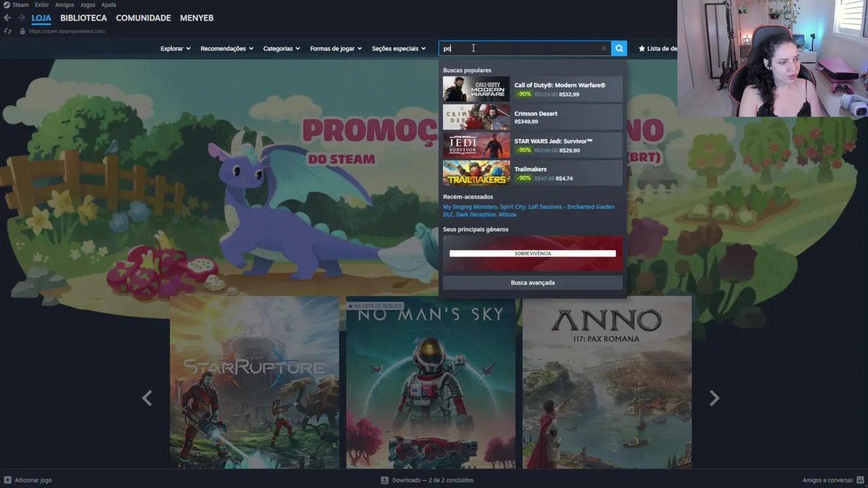Image resolution: width=868 pixels, height=488 pixels.
Task: Click the magnifier search button
Action: pyautogui.click(x=618, y=48)
